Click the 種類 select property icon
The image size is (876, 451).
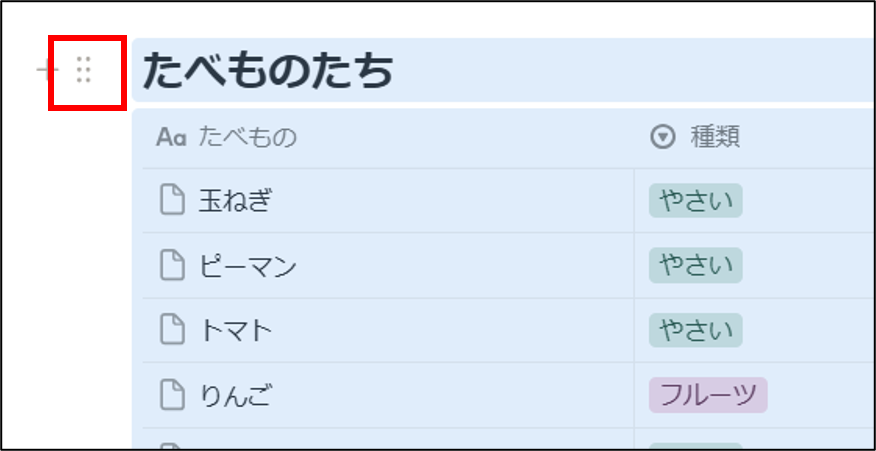663,137
